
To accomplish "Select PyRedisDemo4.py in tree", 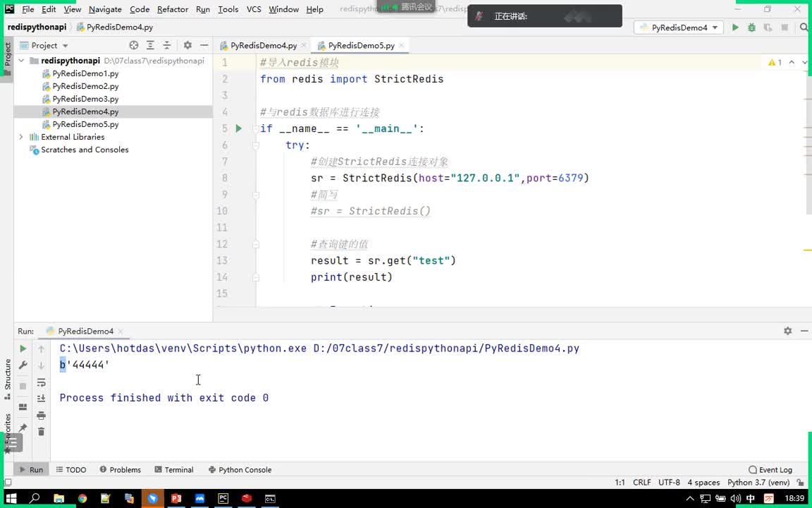I will 85,111.
